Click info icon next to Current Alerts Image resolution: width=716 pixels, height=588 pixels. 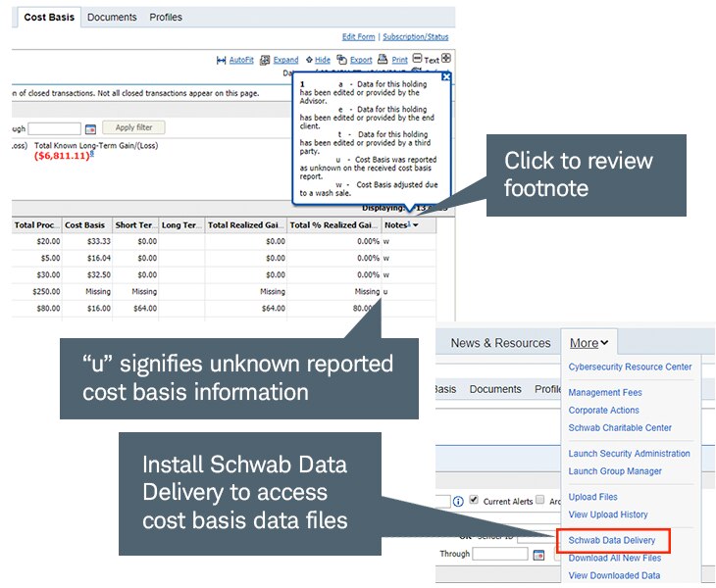click(458, 502)
